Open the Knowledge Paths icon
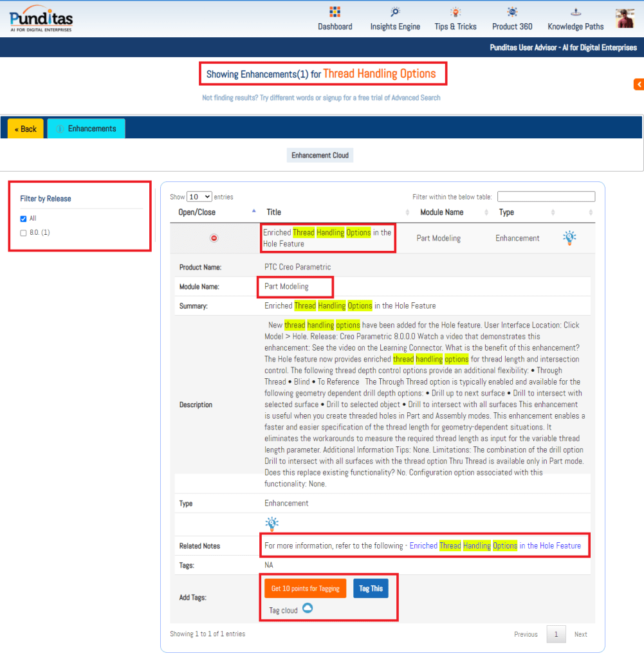Viewport: 644px width, 658px height. pos(576,12)
